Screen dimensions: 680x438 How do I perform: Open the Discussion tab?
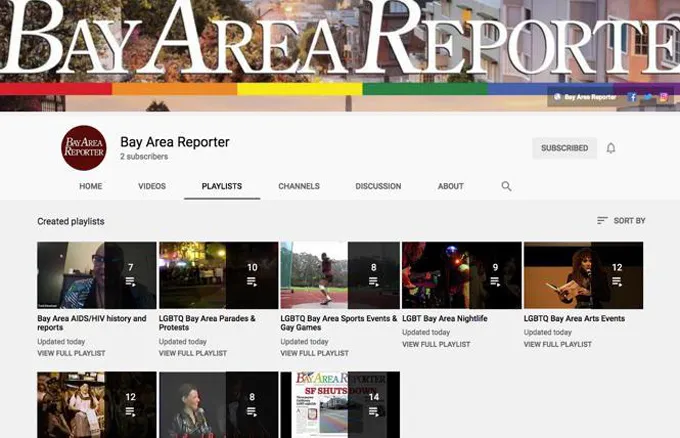tap(378, 186)
